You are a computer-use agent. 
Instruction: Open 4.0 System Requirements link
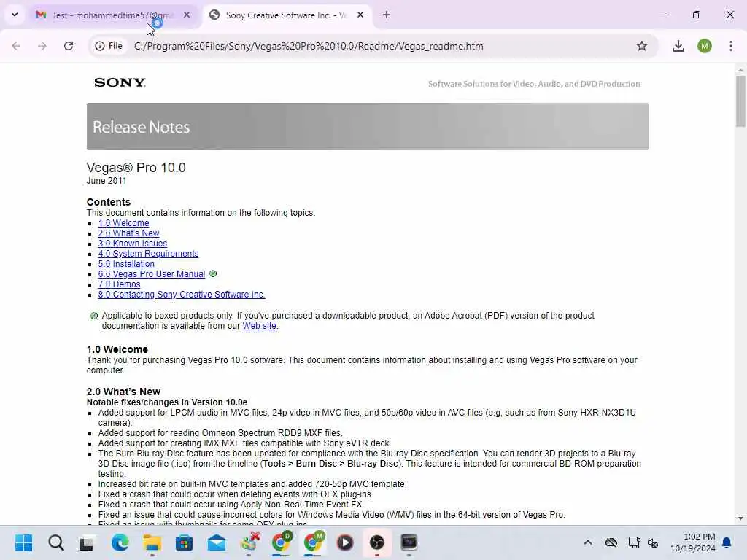148,254
